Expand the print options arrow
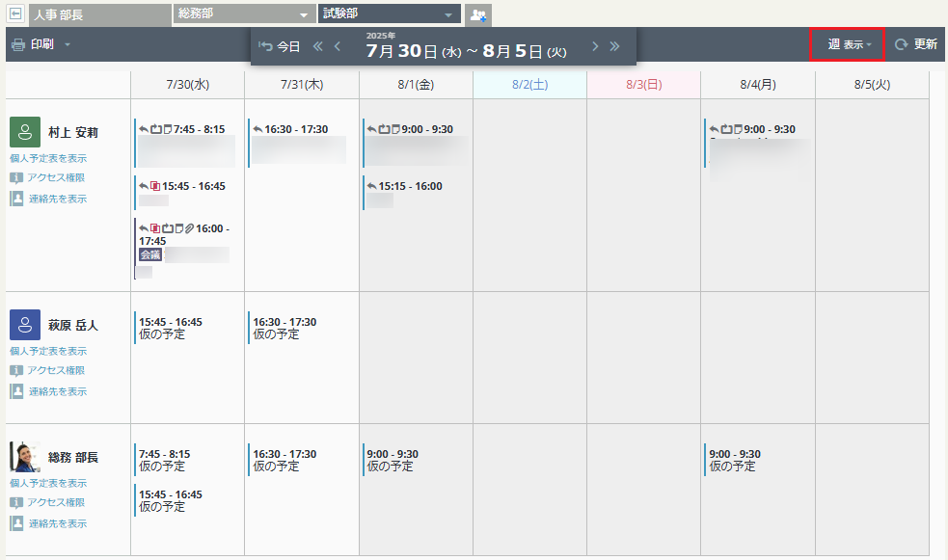The width and height of the screenshot is (948, 560). 68,44
